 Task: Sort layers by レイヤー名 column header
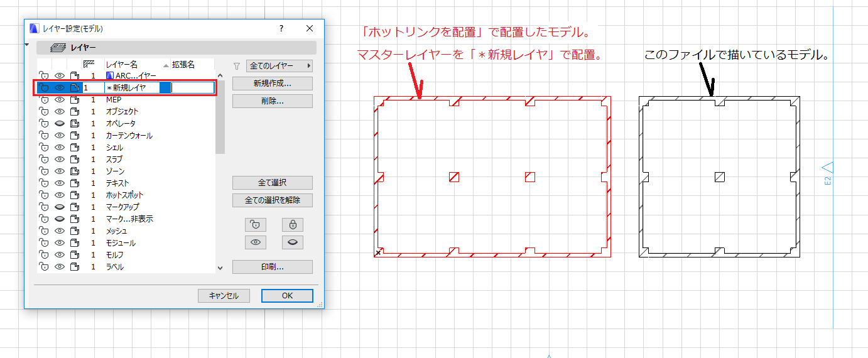click(x=137, y=65)
